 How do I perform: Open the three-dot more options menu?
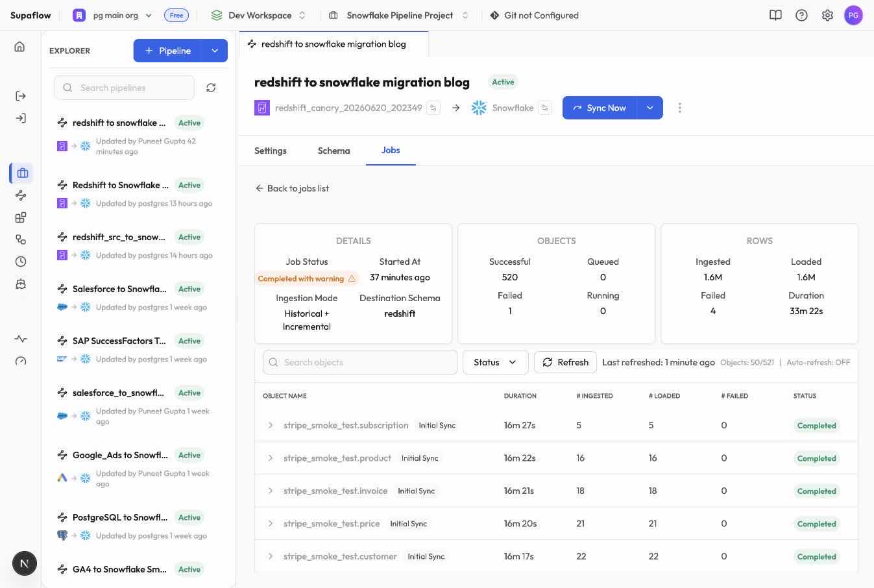tap(679, 108)
